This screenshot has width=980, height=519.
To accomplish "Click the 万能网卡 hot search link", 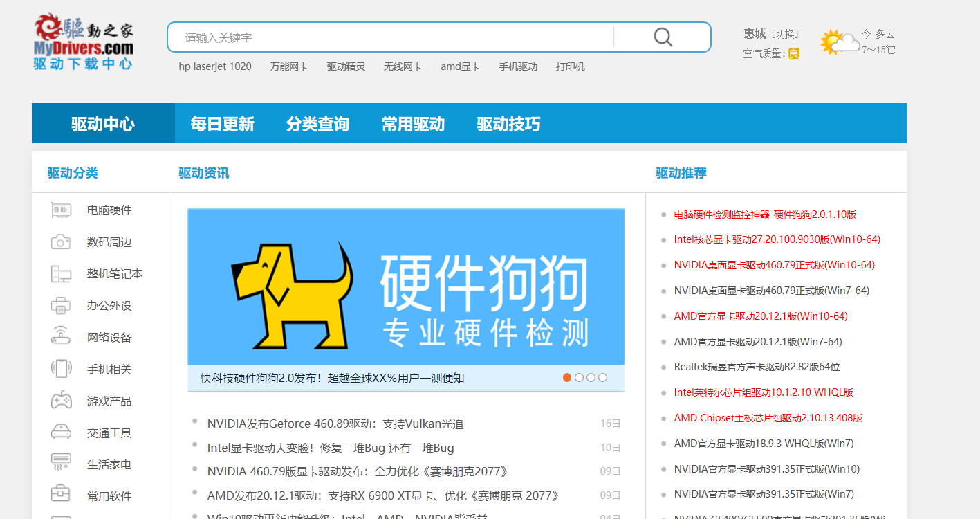I will (289, 66).
